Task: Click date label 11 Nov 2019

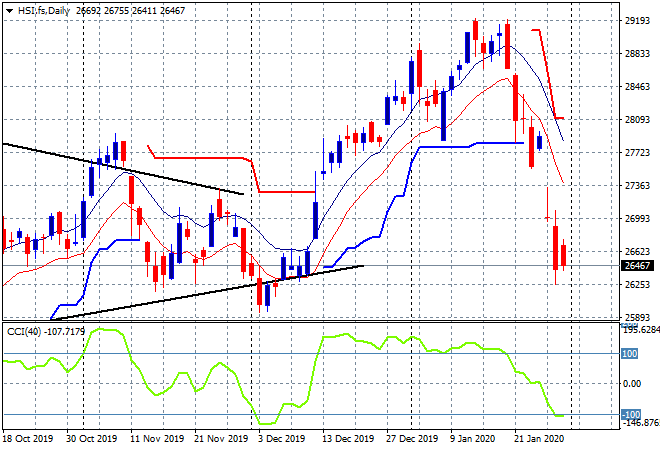Action: (x=157, y=439)
